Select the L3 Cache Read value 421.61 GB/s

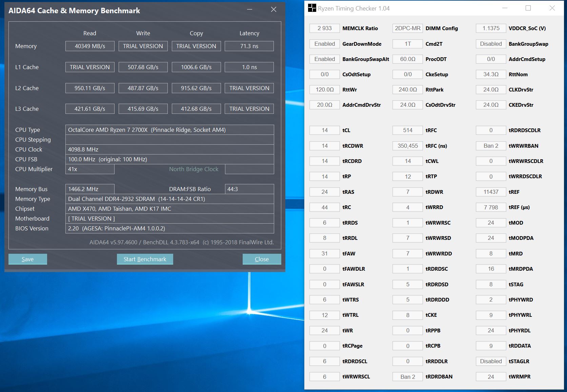[90, 109]
